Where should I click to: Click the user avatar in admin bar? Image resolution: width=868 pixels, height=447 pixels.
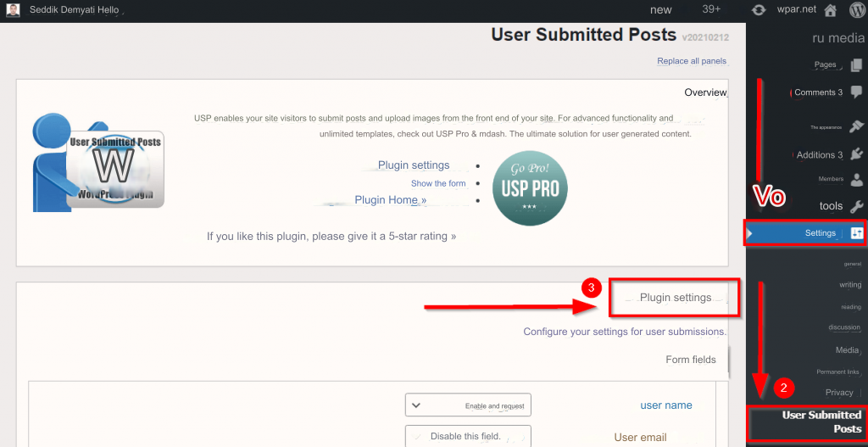click(14, 10)
